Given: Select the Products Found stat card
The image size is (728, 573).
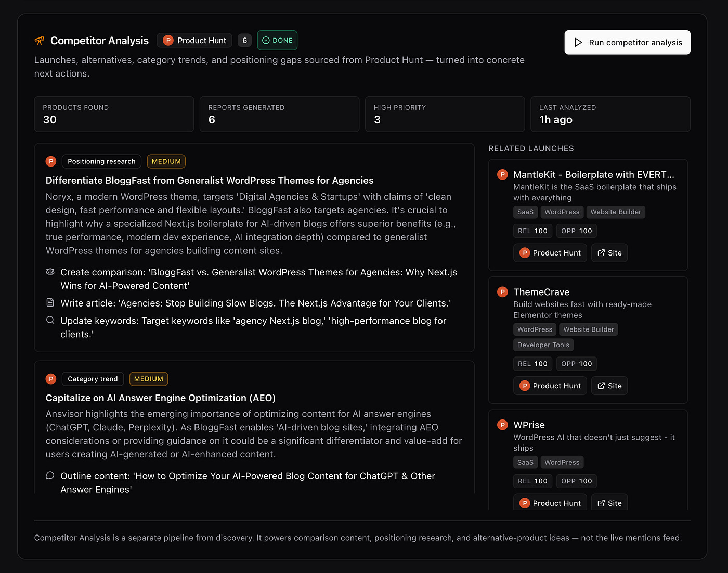Looking at the screenshot, I should pyautogui.click(x=114, y=114).
